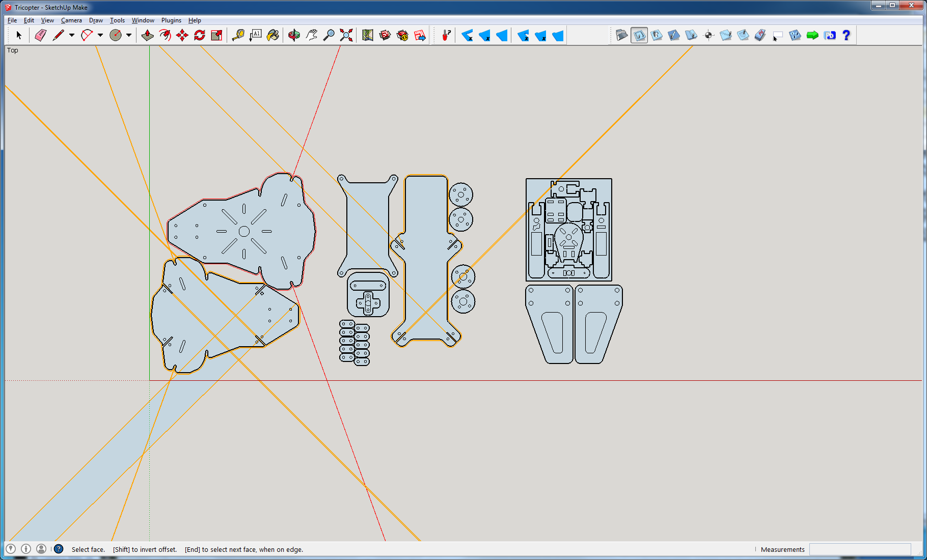Click the Measurements input box
This screenshot has height=560, width=927.
pyautogui.click(x=860, y=549)
